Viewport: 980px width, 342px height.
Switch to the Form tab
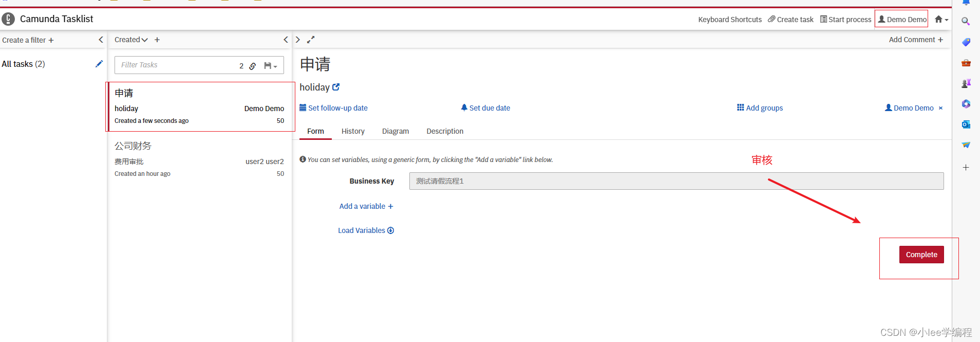[x=315, y=131]
